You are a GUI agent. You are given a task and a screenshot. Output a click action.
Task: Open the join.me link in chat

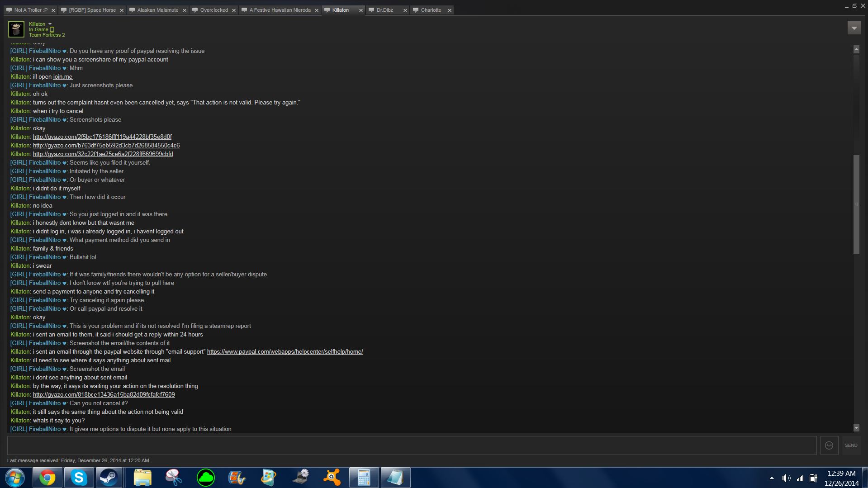62,77
